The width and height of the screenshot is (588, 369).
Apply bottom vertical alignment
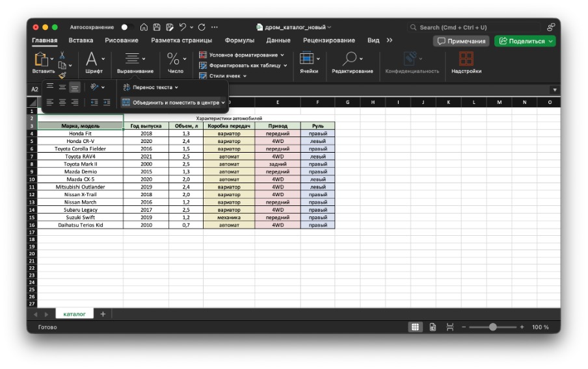[x=75, y=87]
